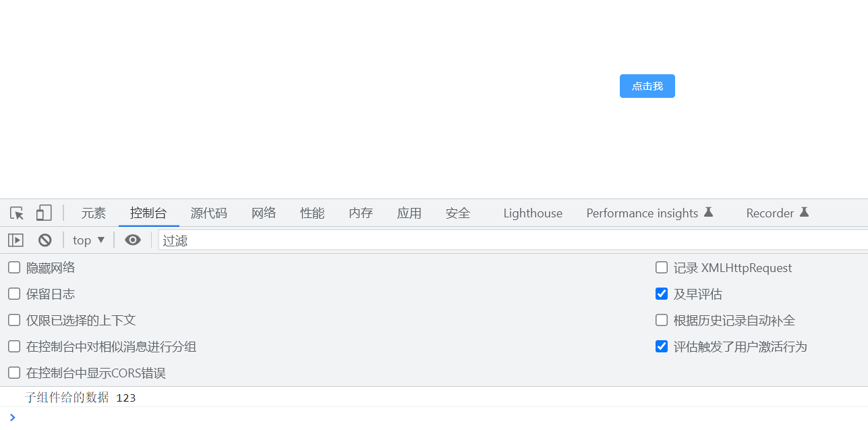Image resolution: width=868 pixels, height=430 pixels.
Task: Click the flask icon beside Performance insights
Action: tap(708, 212)
